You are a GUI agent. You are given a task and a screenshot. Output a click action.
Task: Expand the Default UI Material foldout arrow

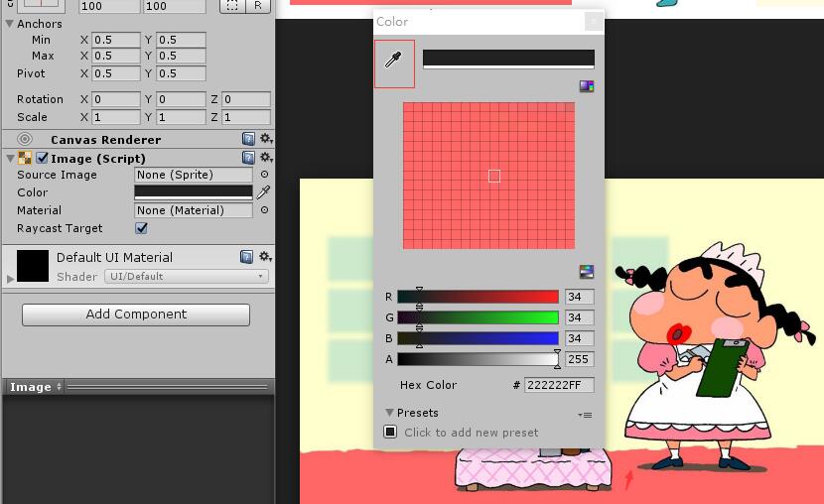click(x=10, y=279)
